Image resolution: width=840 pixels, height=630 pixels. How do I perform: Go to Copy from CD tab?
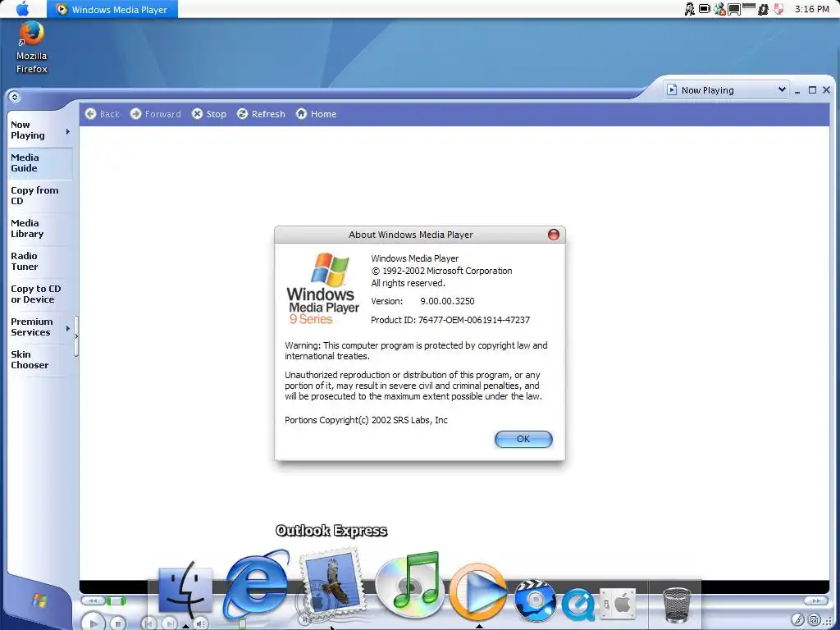click(x=39, y=195)
